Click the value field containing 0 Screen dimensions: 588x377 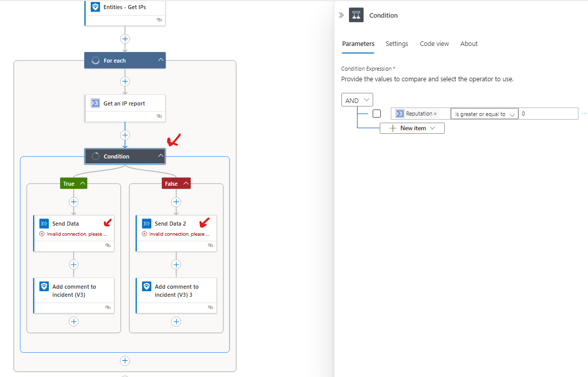point(548,113)
